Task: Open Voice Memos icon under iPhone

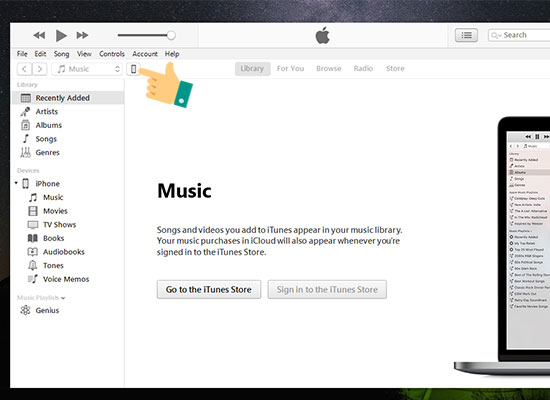Action: [x=33, y=279]
